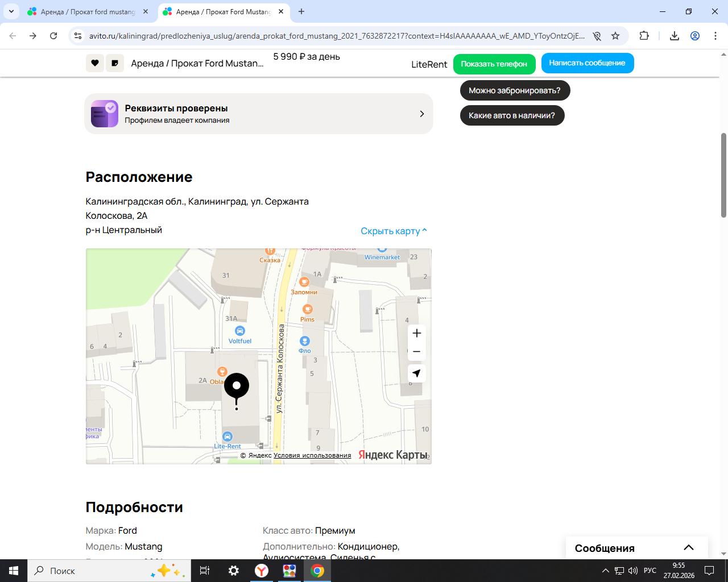Open Settings gear from taskbar
728x582 pixels.
(234, 571)
